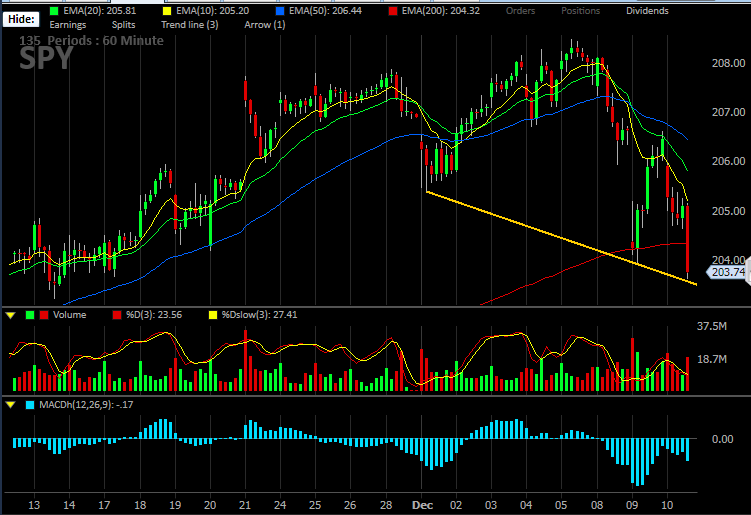Toggle Orders display
Image resolution: width=751 pixels, height=515 pixels.
coord(520,11)
